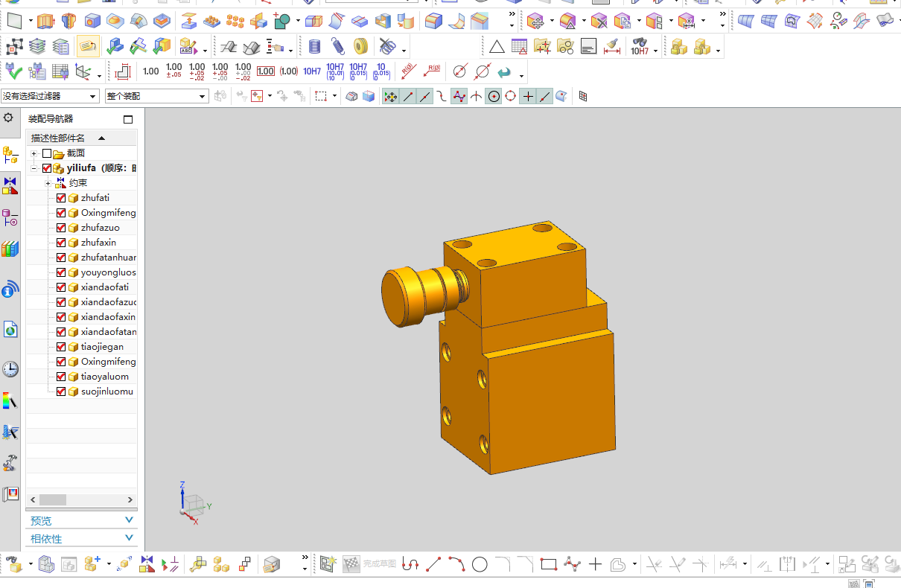
Task: Toggle the snap point enable button
Action: (391, 96)
